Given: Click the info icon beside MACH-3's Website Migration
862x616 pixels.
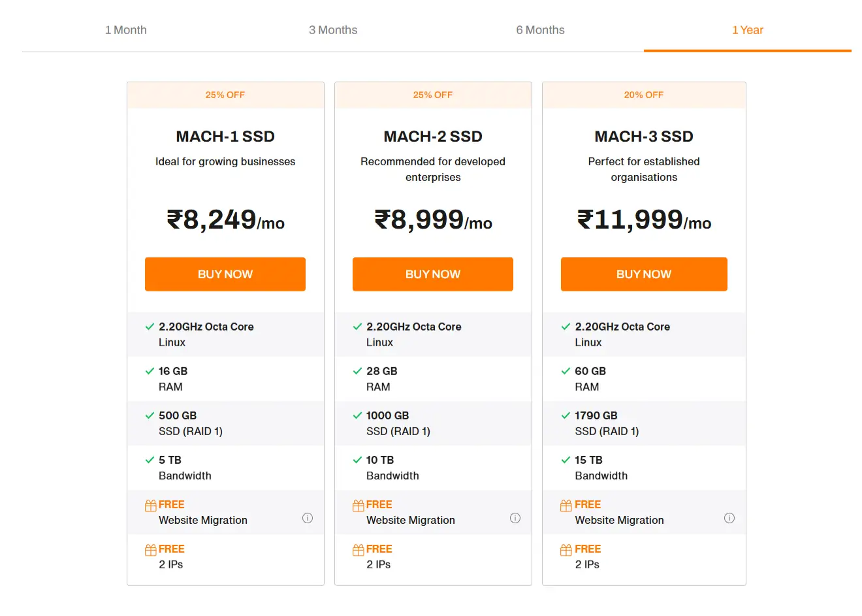Looking at the screenshot, I should [729, 517].
